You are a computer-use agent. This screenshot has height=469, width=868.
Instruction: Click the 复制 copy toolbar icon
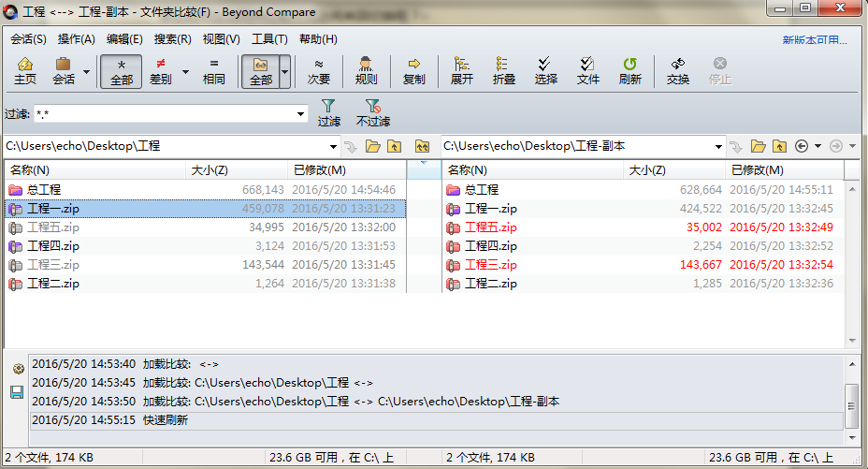coord(413,71)
